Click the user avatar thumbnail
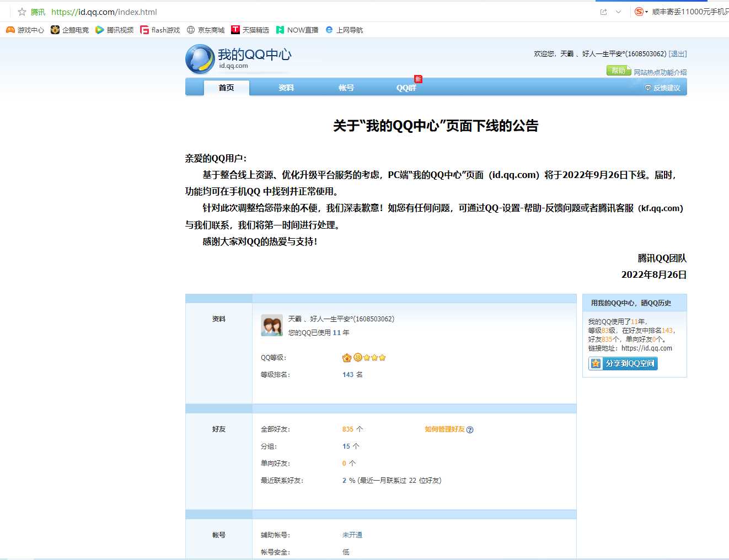The image size is (729, 560). [272, 325]
